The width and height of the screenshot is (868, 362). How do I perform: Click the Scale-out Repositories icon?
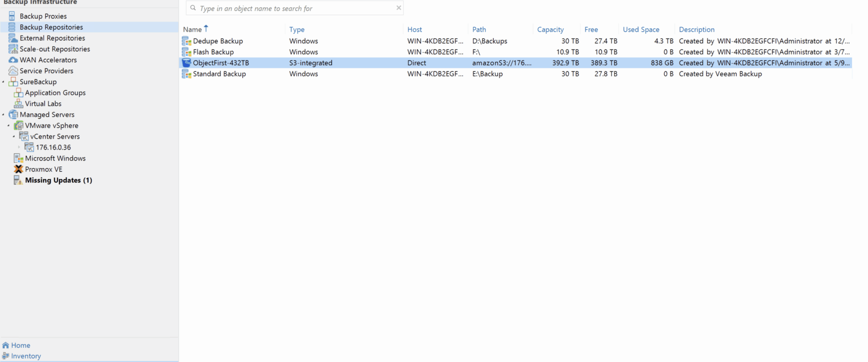(13, 49)
